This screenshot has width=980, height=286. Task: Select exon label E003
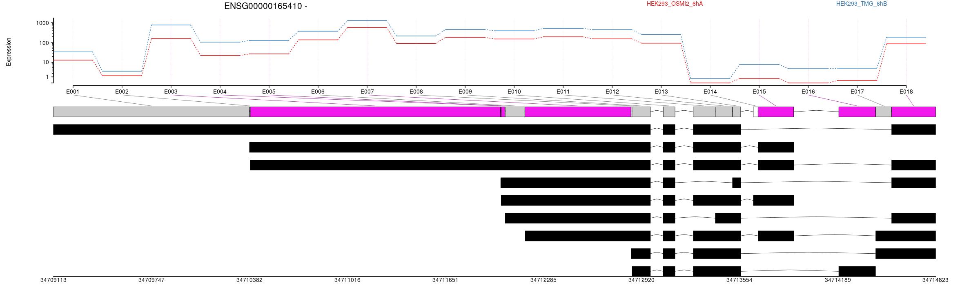pyautogui.click(x=171, y=92)
